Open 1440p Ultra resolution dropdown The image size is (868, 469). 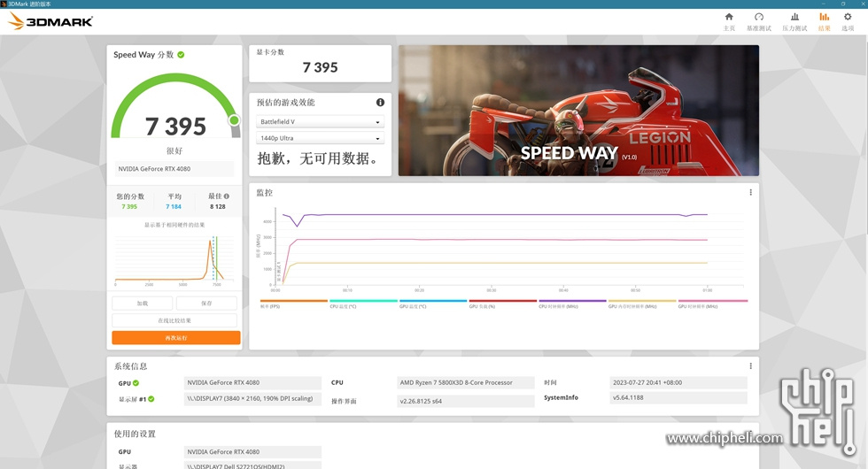320,138
